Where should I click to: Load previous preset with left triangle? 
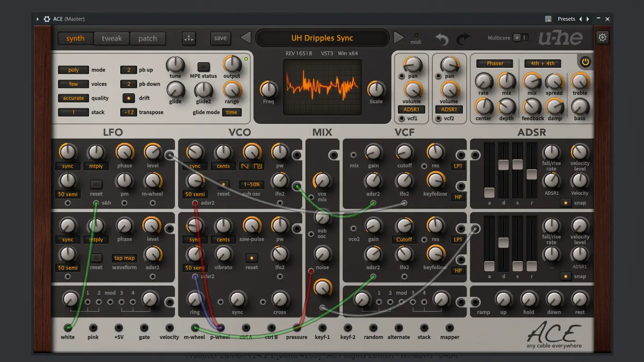coord(246,38)
